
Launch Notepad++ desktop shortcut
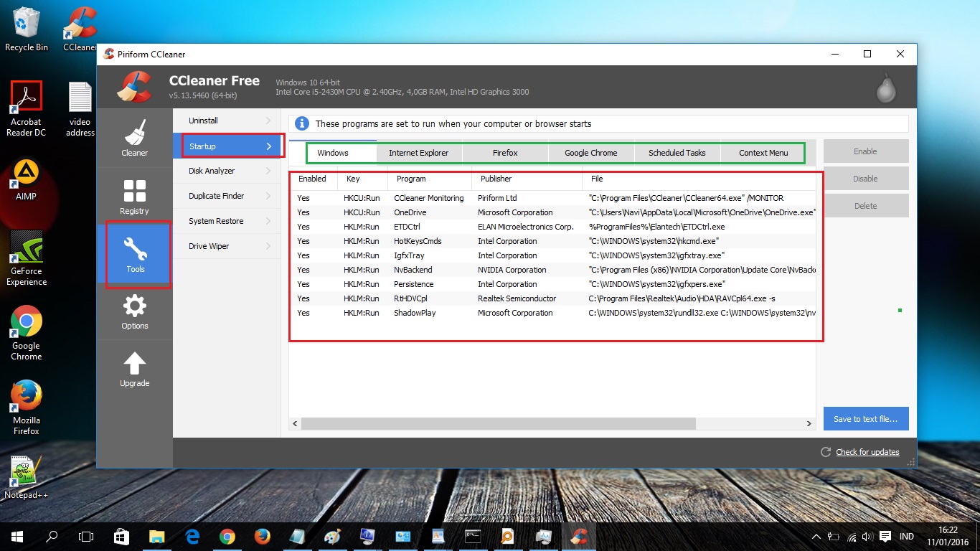[x=27, y=477]
